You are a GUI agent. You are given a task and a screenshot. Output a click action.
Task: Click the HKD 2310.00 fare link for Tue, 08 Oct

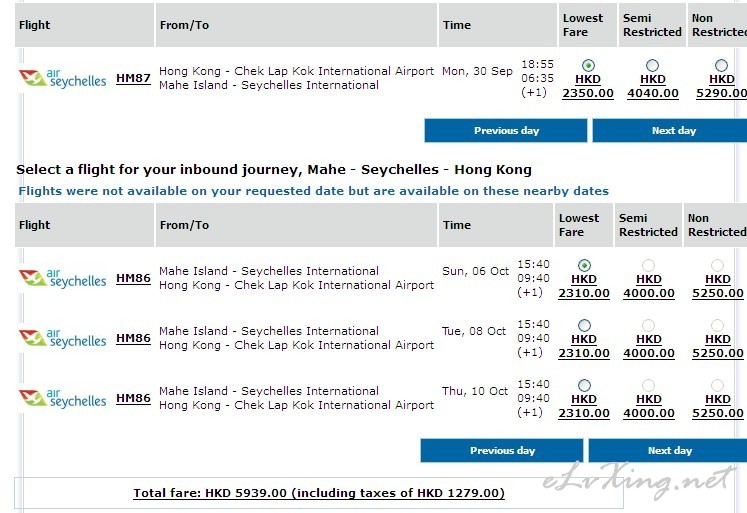pos(584,346)
